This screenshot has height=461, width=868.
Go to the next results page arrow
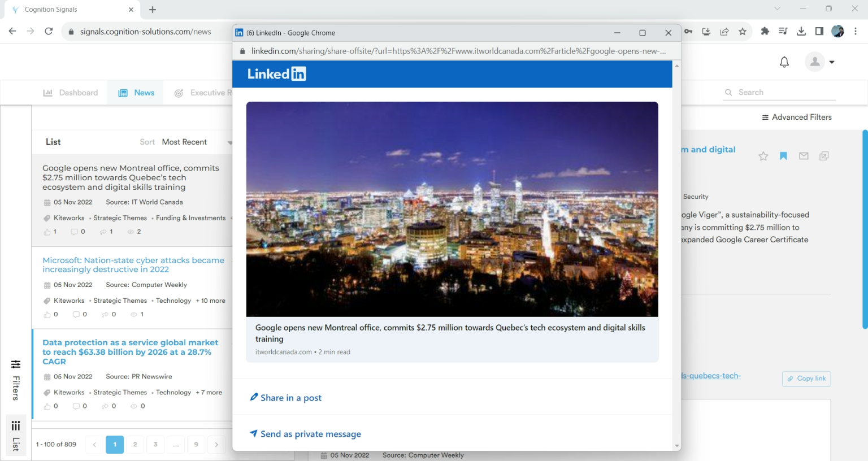pyautogui.click(x=216, y=445)
